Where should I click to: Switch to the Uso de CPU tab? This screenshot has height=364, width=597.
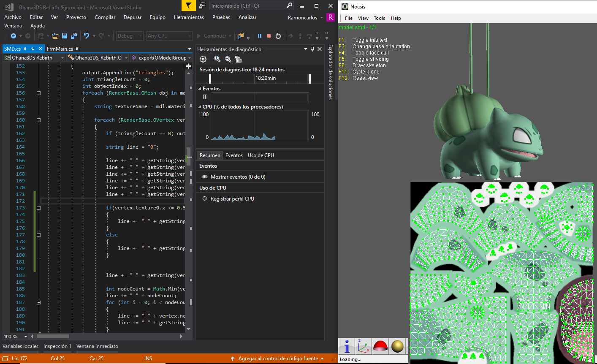[261, 155]
